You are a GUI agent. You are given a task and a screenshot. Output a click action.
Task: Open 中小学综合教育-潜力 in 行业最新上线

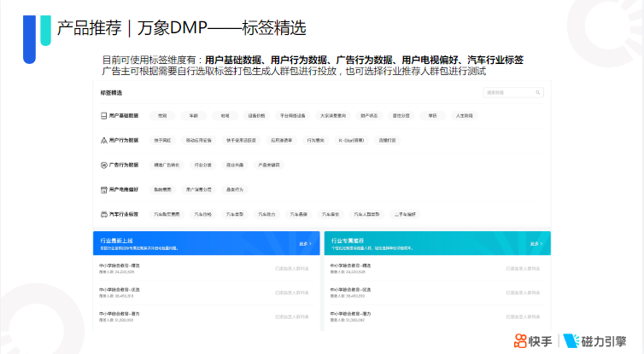[120, 314]
